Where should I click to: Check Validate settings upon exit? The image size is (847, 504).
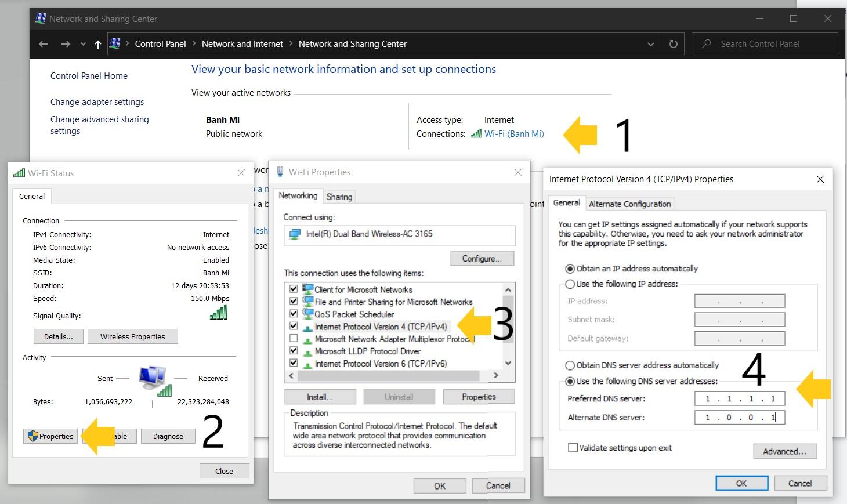(x=573, y=448)
